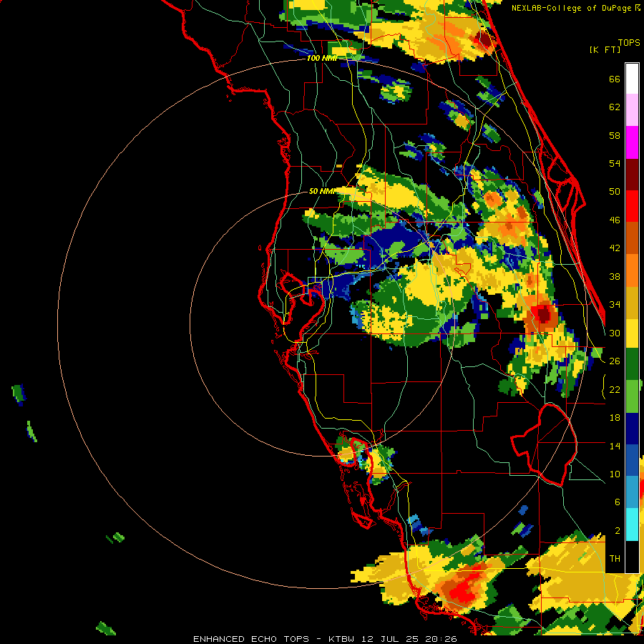The image size is (644, 644).
Task: Select the dark red legend swatch
Action: pos(632,175)
